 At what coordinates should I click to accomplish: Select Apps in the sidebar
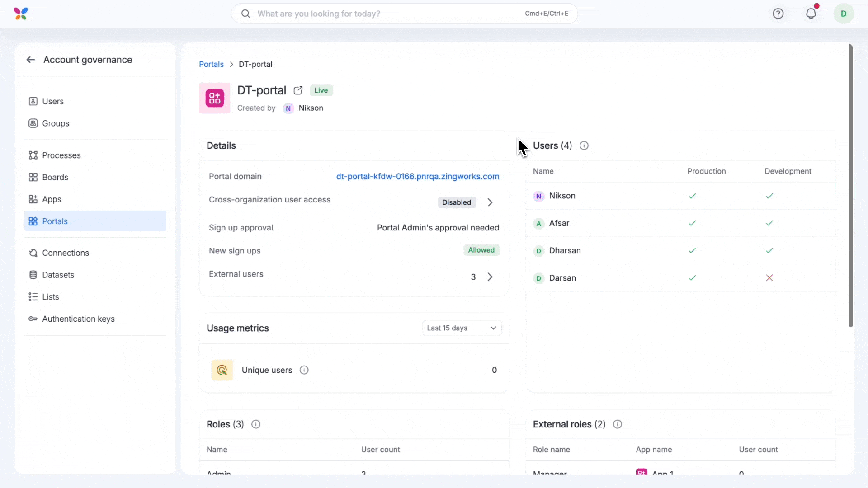(x=52, y=199)
